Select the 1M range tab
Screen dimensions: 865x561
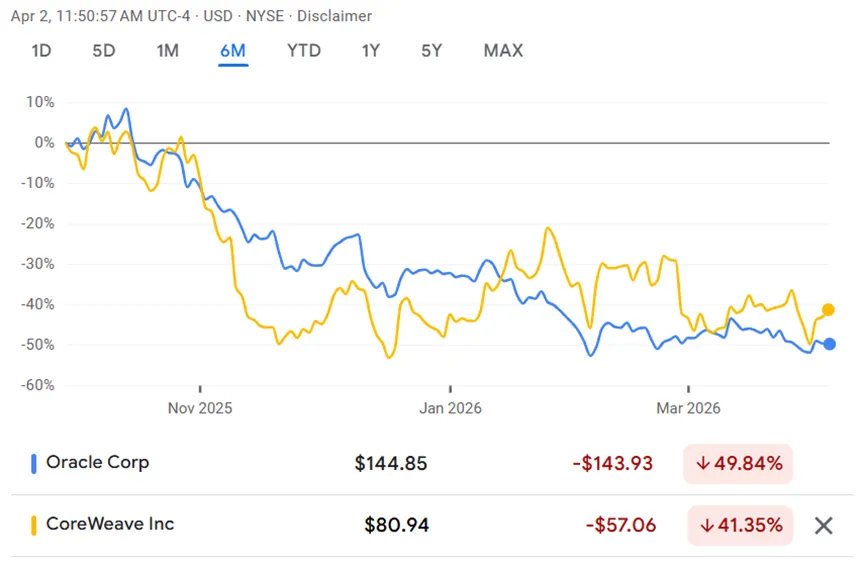point(168,50)
